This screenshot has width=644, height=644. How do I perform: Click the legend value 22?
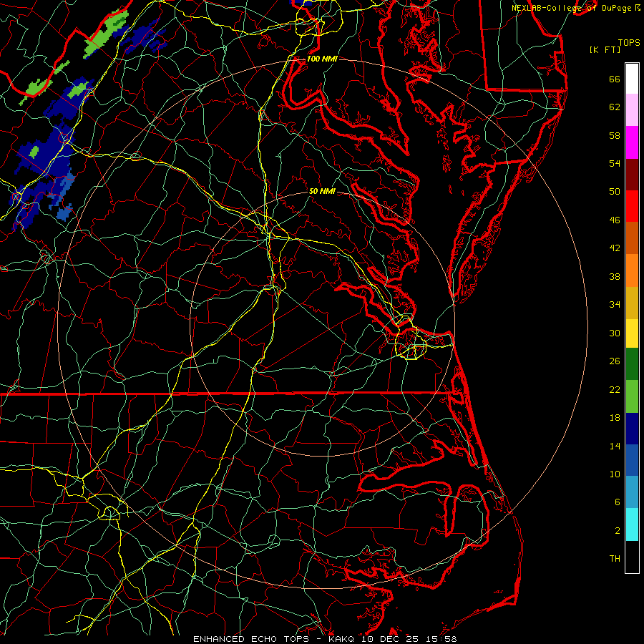point(615,389)
